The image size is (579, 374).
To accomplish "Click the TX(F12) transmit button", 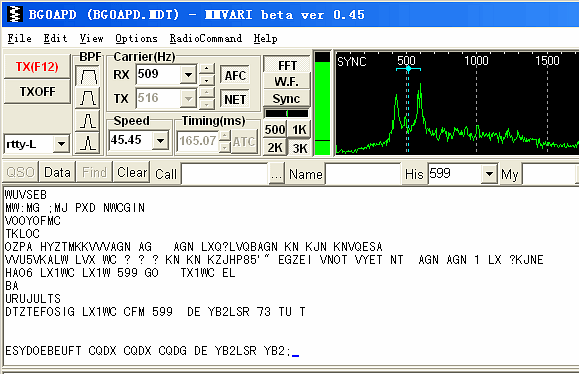I will [x=37, y=67].
